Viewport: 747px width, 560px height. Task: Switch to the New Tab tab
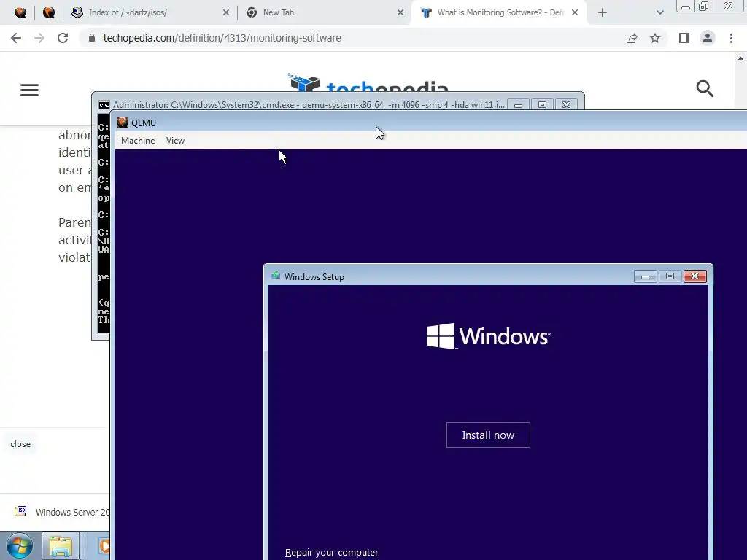coord(324,12)
